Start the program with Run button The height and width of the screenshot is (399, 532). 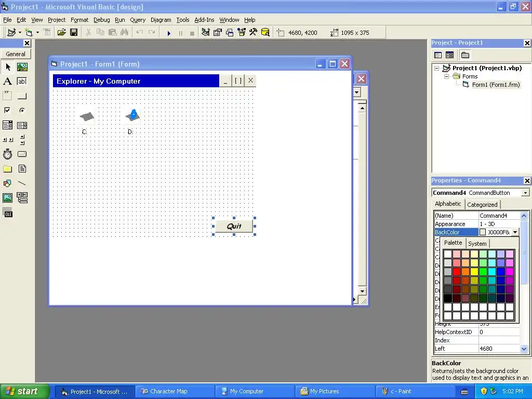coord(169,33)
